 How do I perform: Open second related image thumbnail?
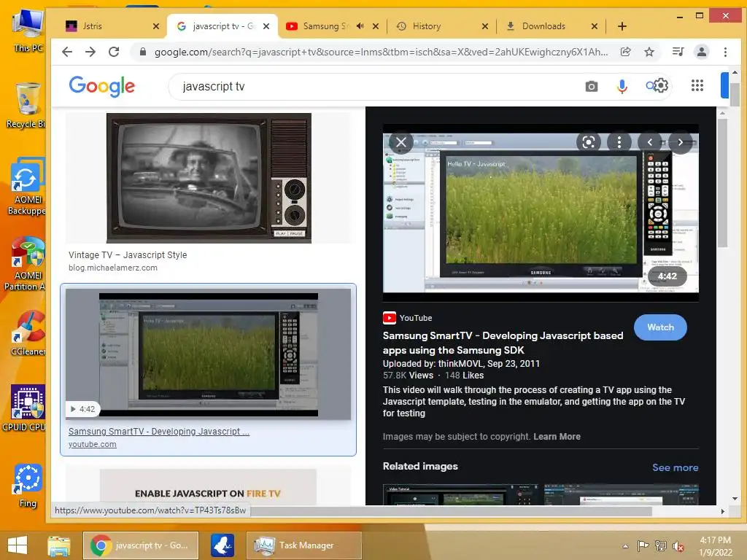click(622, 494)
